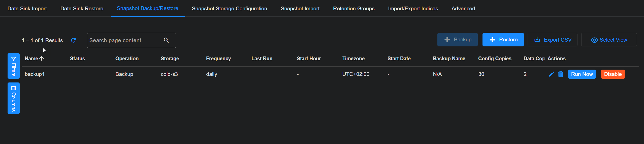Open the Select View menu
This screenshot has width=644, height=144.
(609, 40)
